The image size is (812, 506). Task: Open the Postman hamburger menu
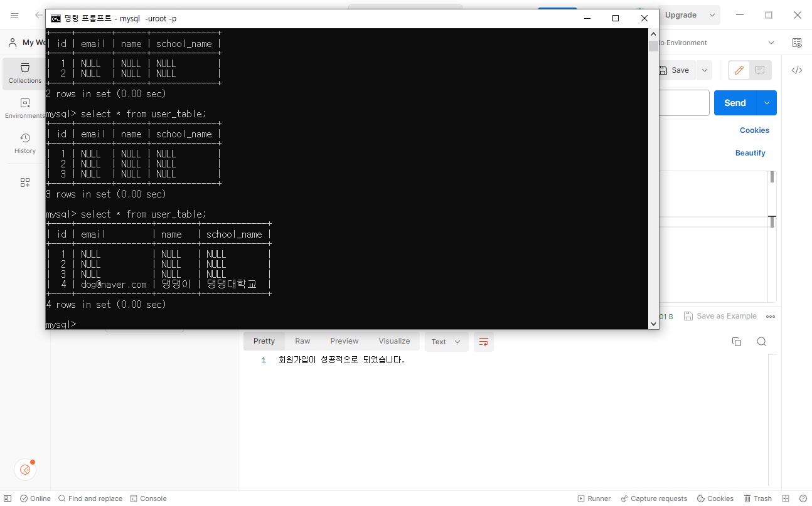pyautogui.click(x=14, y=15)
